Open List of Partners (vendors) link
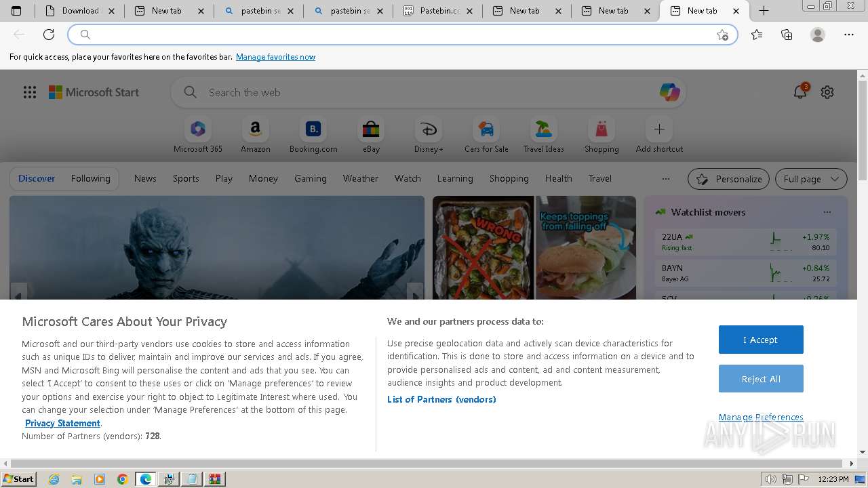 [441, 399]
